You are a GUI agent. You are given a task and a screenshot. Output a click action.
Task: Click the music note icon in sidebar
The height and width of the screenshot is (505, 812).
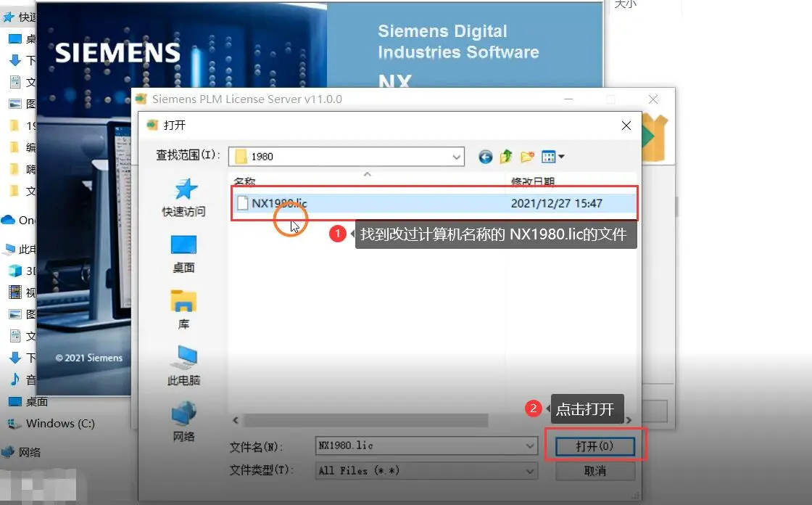[x=15, y=379]
